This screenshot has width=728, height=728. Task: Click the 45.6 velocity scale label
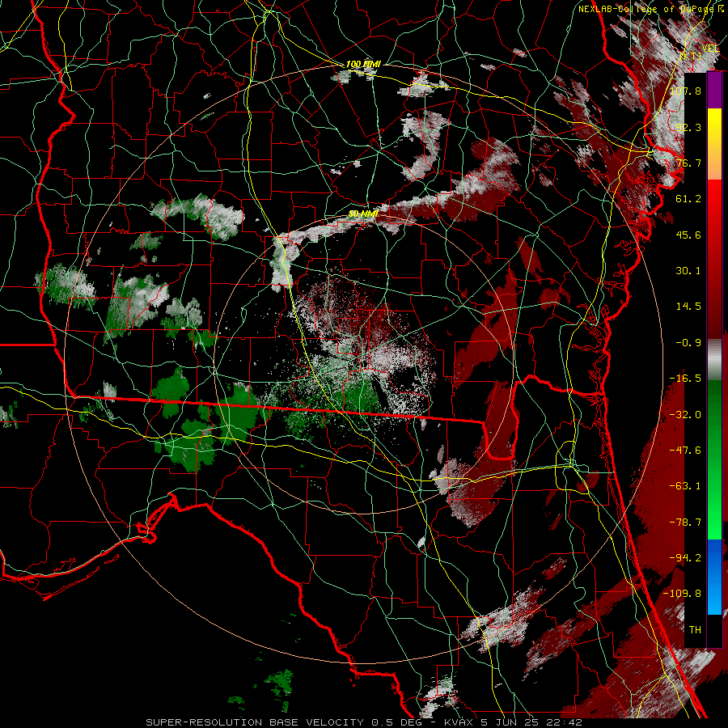point(688,235)
